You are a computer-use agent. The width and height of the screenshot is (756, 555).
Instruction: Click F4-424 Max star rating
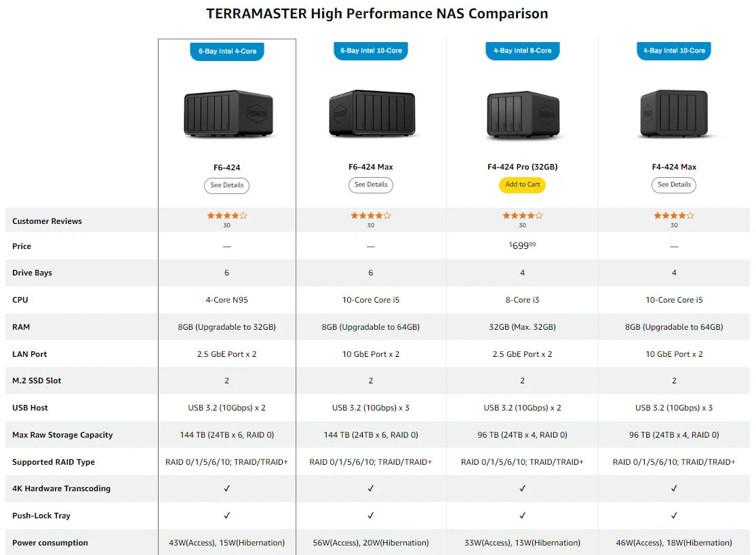pos(673,215)
